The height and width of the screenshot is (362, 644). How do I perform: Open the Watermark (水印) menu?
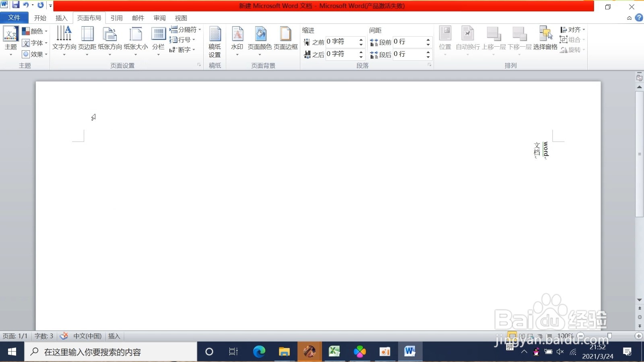tap(237, 41)
